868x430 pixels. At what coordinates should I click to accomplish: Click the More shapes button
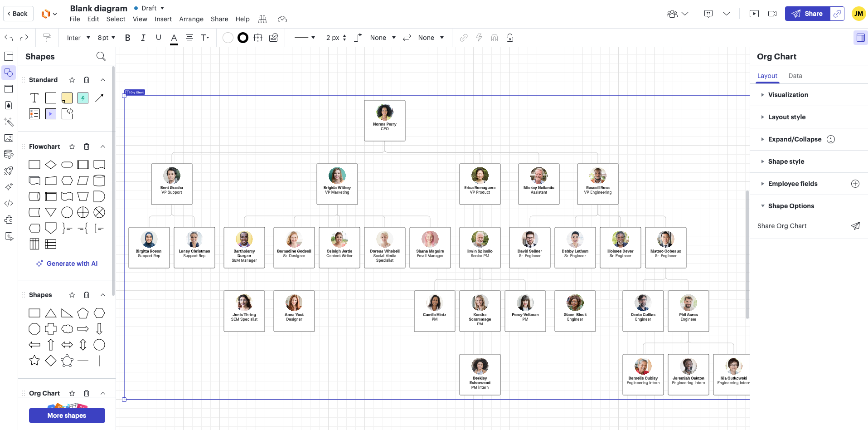67,415
